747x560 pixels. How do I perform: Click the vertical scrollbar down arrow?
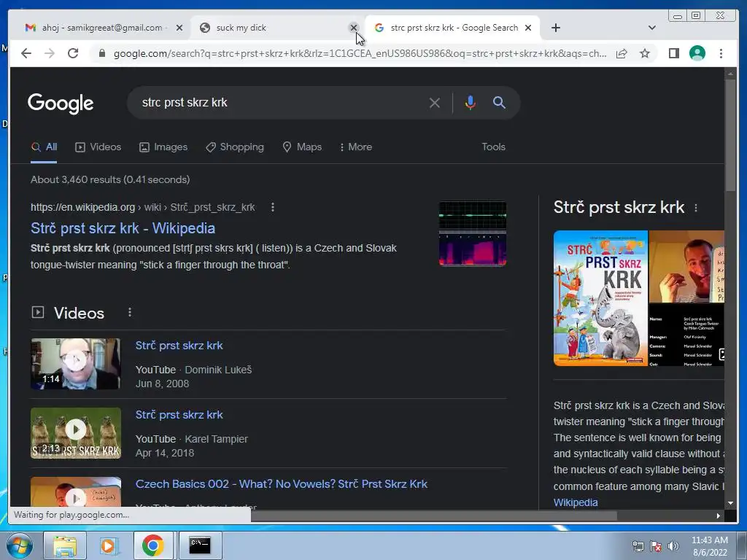tap(730, 503)
